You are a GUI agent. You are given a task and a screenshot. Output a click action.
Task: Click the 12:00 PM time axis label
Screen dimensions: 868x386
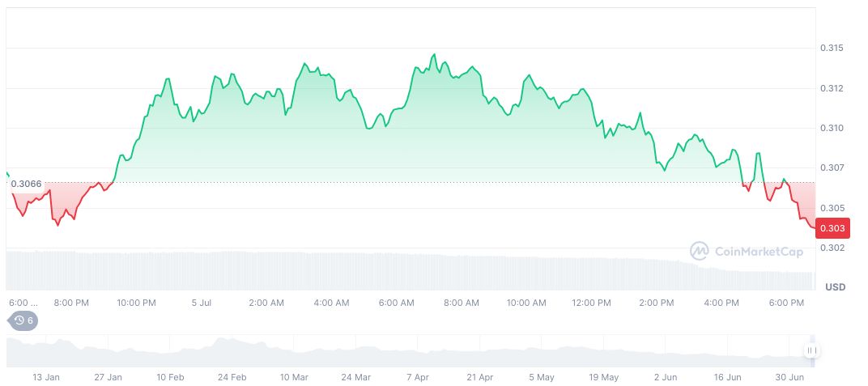click(x=591, y=303)
